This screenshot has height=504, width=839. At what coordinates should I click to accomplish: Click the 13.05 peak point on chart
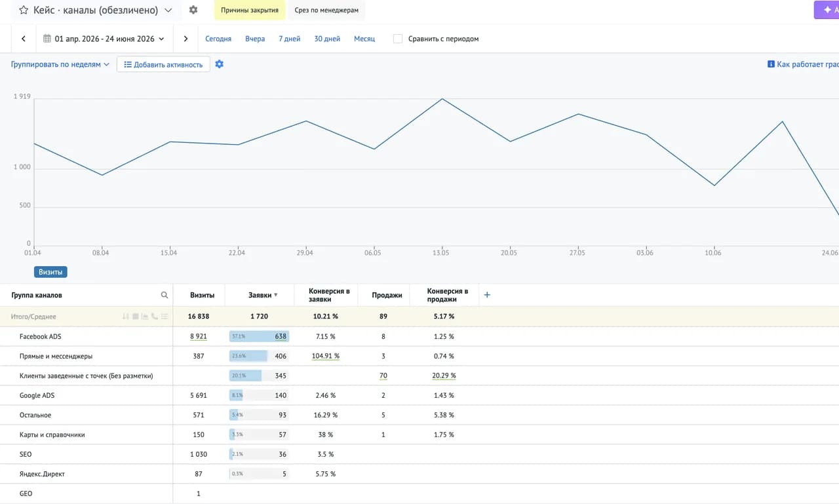coord(442,99)
